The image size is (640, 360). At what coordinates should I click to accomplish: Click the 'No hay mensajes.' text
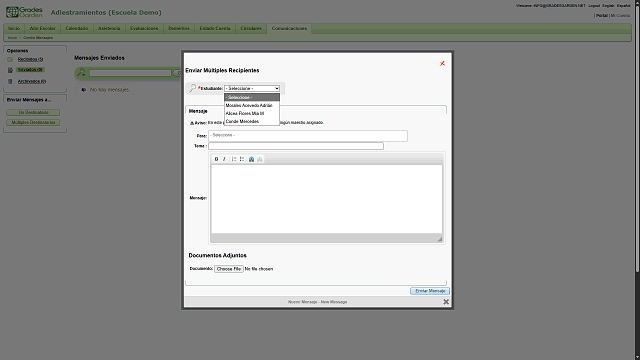pos(109,90)
